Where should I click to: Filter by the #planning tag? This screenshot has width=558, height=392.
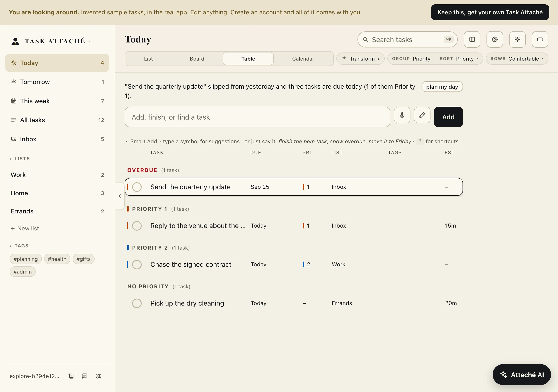pos(26,259)
